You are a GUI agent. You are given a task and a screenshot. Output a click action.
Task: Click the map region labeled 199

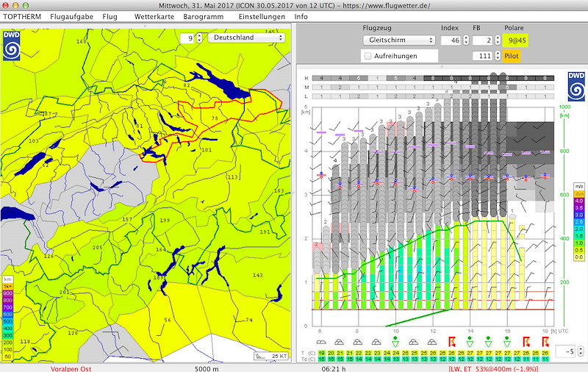165,220
